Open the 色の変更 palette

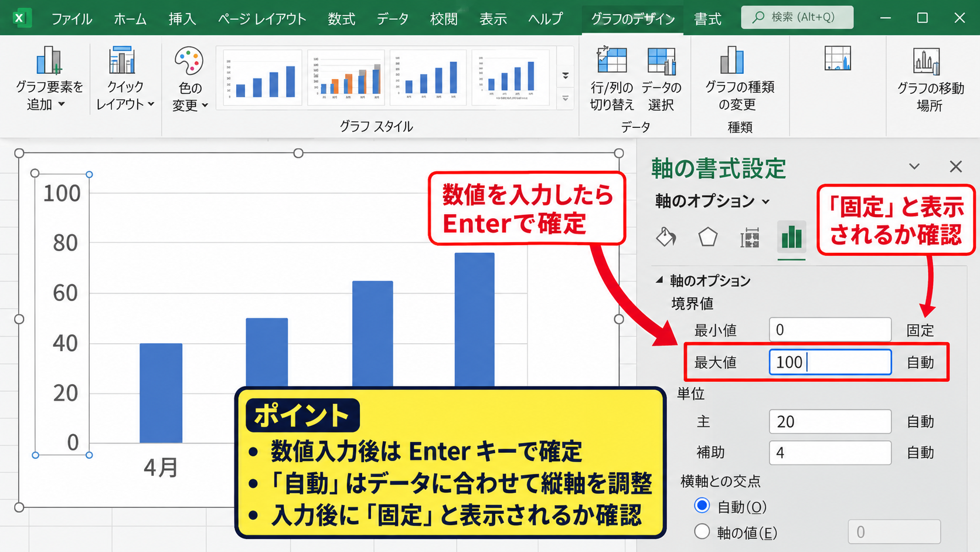coord(189,79)
